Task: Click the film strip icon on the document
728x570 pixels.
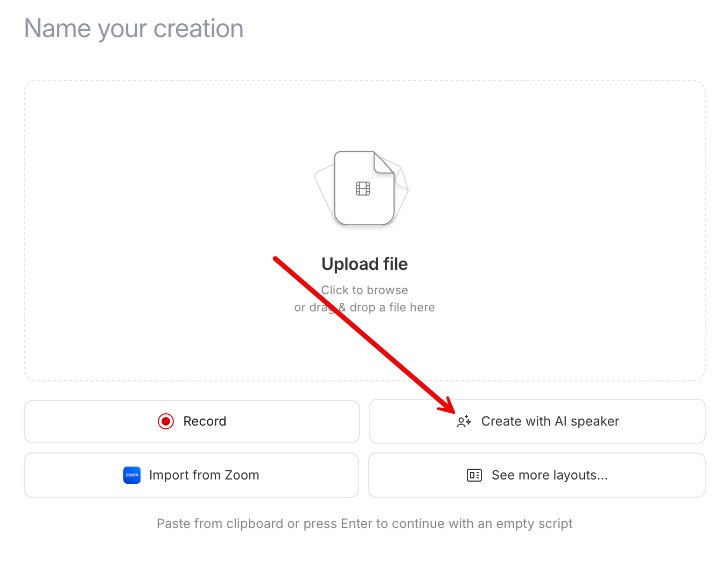Action: click(x=363, y=189)
